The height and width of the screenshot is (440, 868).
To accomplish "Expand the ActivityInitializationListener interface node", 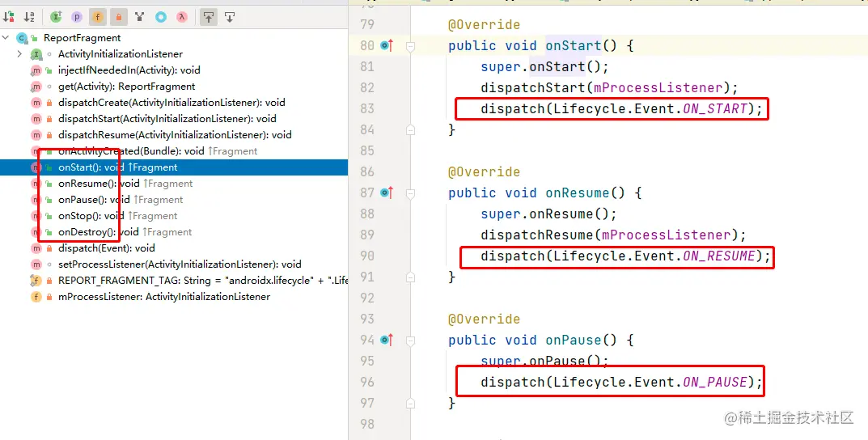I will [x=19, y=53].
